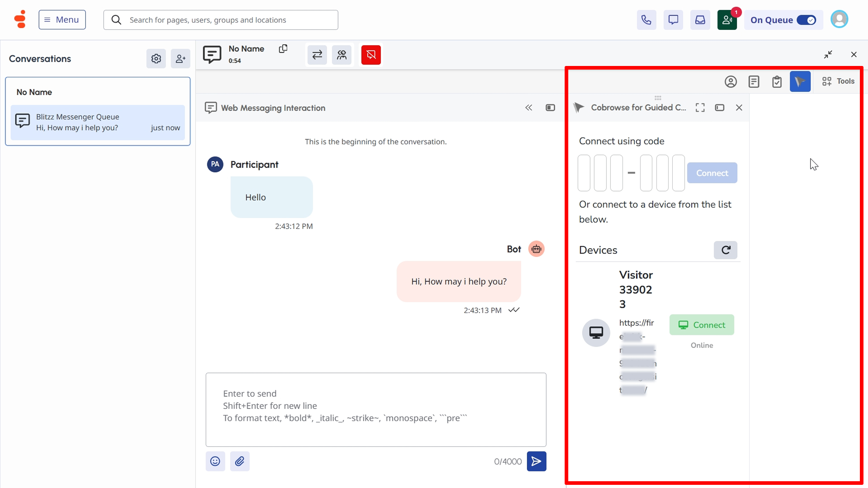The image size is (868, 488).
Task: Open the emoji picker
Action: tap(215, 461)
